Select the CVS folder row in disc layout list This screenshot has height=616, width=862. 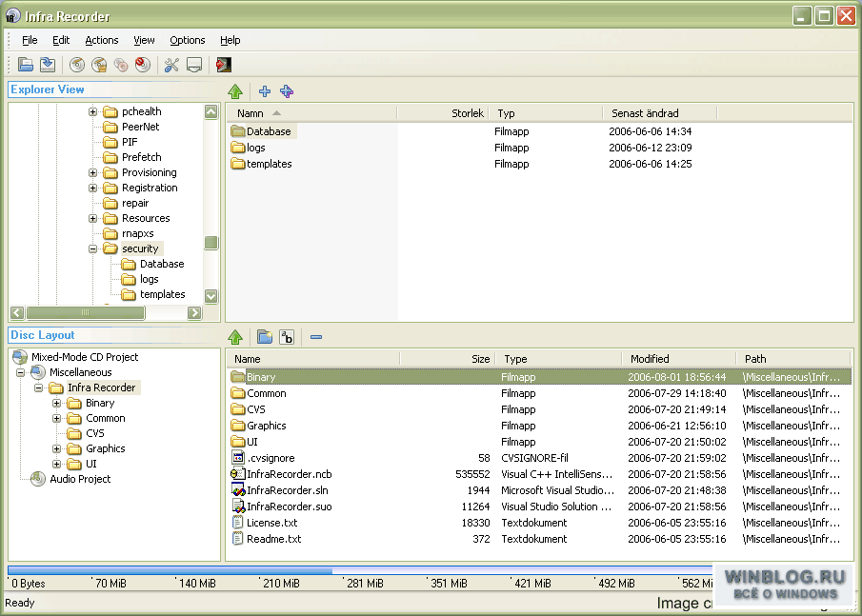(x=539, y=409)
